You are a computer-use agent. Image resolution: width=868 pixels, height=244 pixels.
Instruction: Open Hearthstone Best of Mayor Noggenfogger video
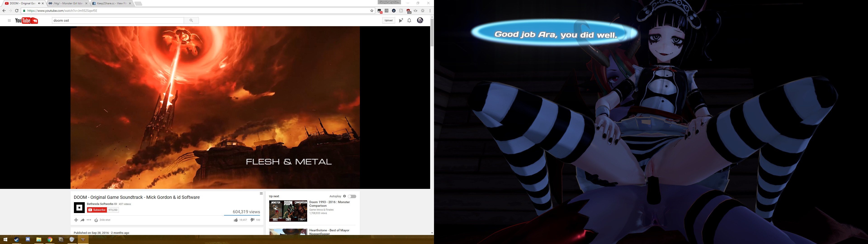pos(329,232)
